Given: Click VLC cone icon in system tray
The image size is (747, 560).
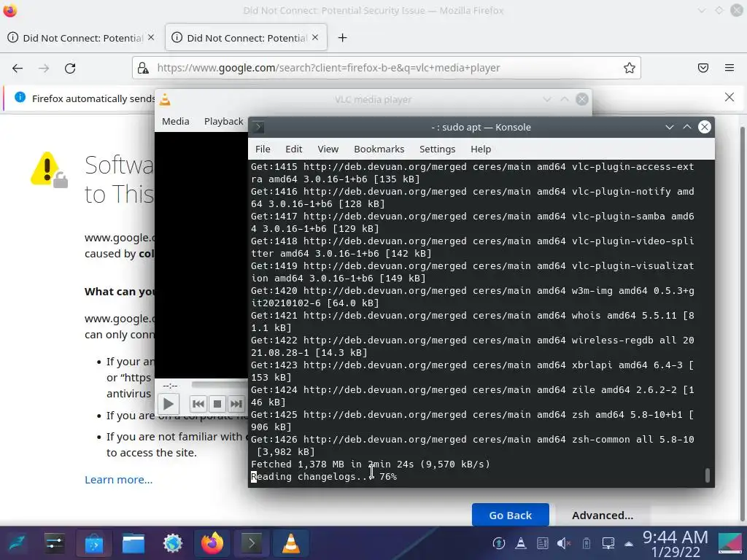Looking at the screenshot, I should 521,543.
